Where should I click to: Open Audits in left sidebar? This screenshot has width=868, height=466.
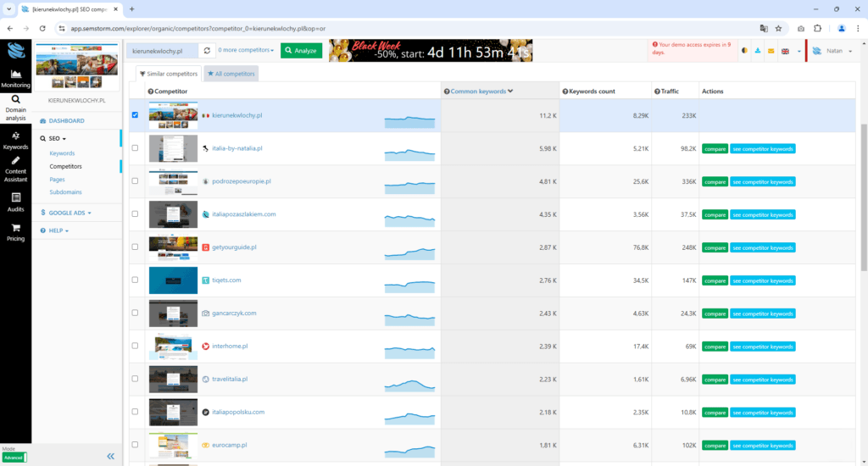15,202
